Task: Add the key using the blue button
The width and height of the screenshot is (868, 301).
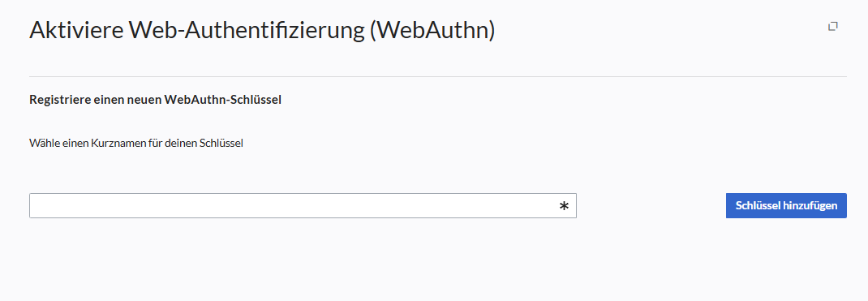Action: (x=786, y=205)
